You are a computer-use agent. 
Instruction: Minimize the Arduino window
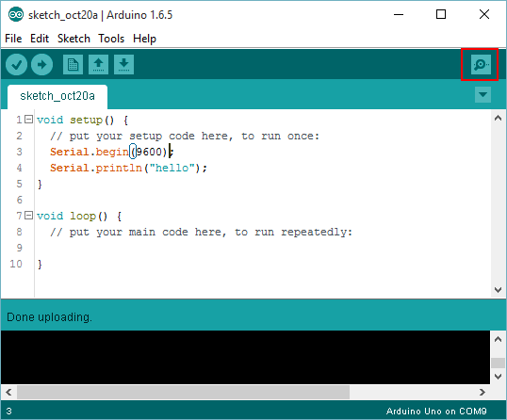[x=399, y=14]
